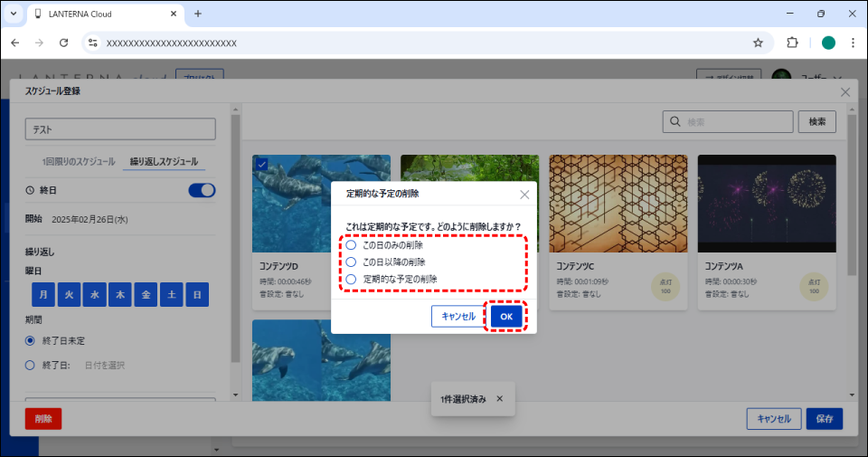The image size is (868, 457).
Task: Click the red 削除 button
Action: pos(43,418)
